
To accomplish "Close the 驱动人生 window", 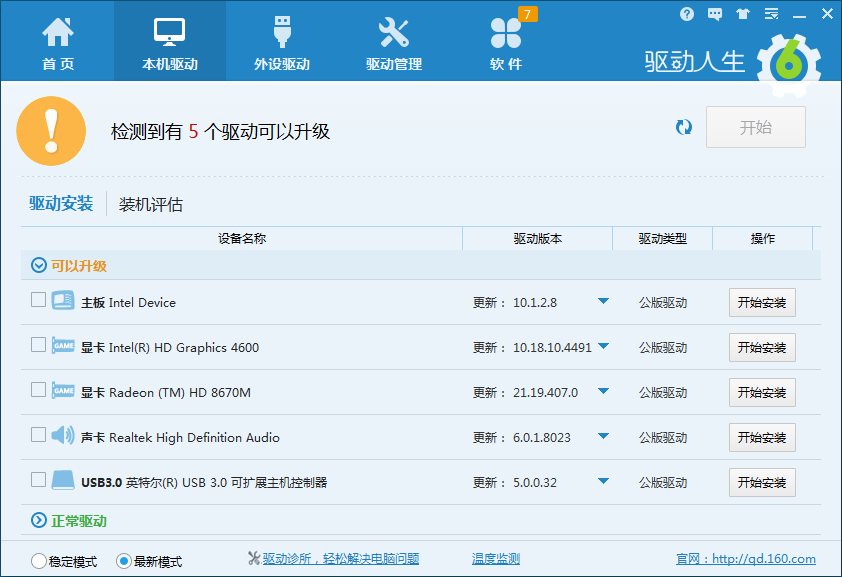I will (x=828, y=14).
